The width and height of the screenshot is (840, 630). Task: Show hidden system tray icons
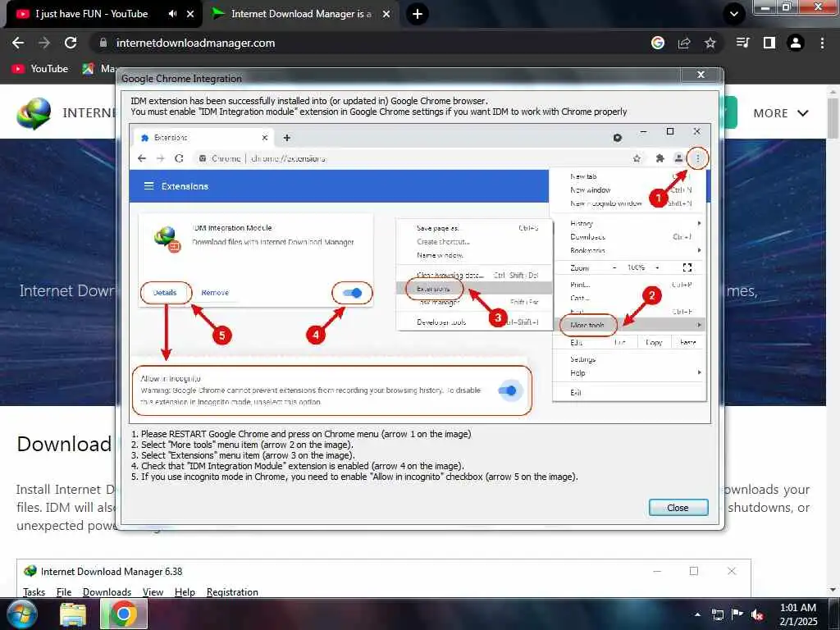pos(697,615)
